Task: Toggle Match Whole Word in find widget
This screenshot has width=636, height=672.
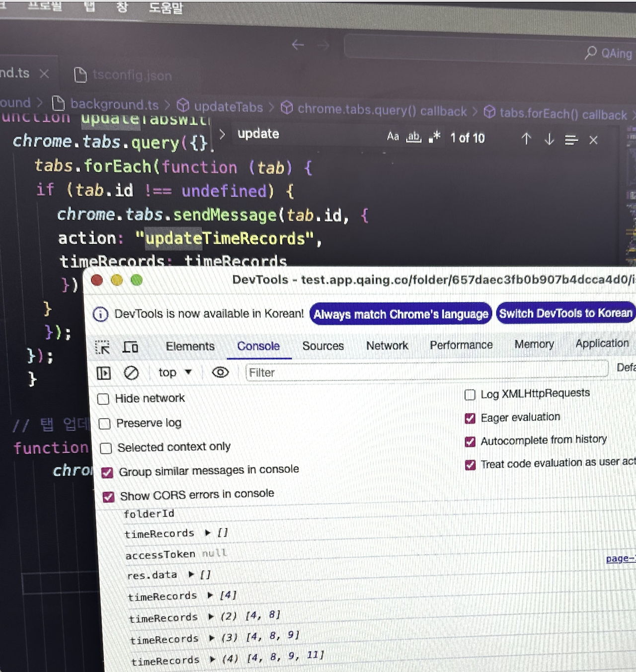Action: click(x=413, y=137)
